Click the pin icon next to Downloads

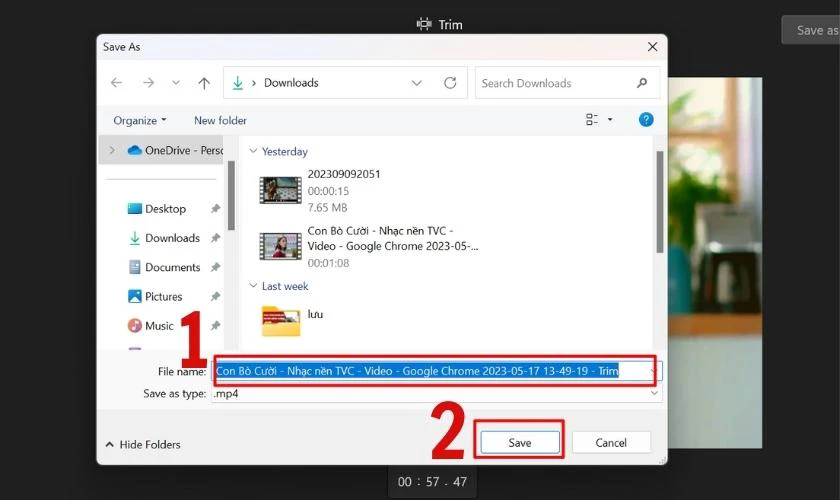pyautogui.click(x=215, y=238)
